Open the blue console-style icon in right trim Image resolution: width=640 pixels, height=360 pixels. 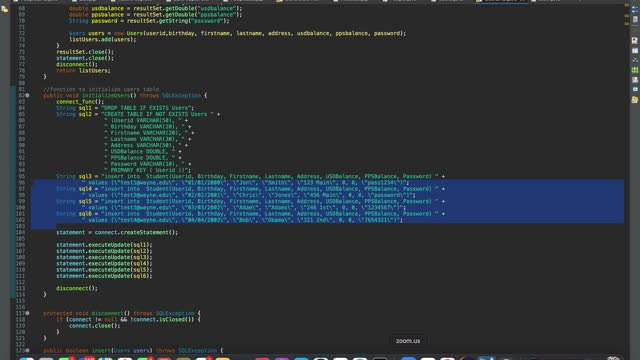click(x=635, y=89)
